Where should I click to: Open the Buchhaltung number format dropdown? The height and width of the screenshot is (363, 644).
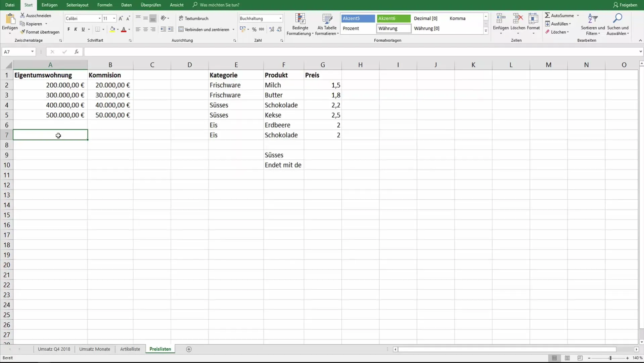click(x=280, y=18)
